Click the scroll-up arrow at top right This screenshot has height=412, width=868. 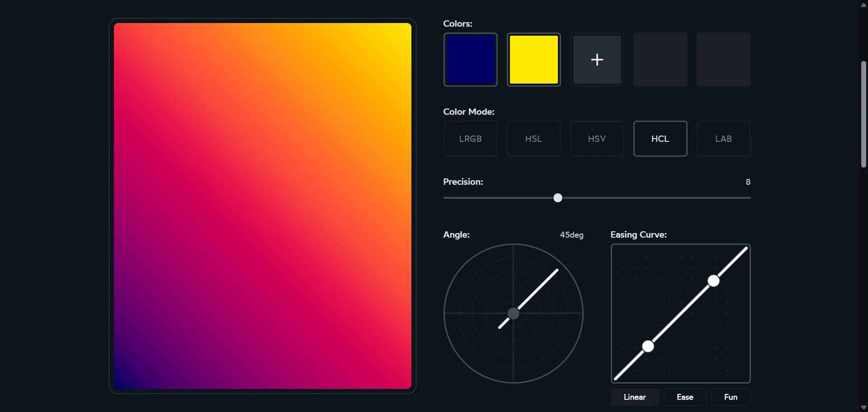pos(863,5)
